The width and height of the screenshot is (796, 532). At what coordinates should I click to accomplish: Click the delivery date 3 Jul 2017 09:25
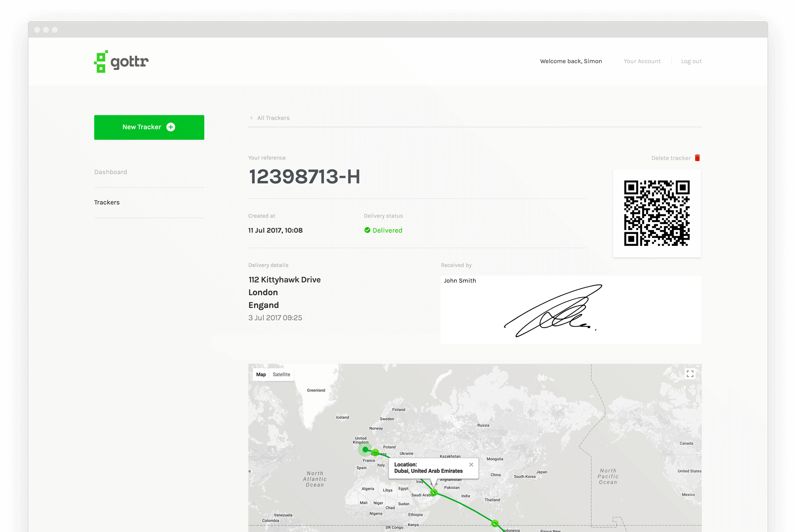(275, 318)
